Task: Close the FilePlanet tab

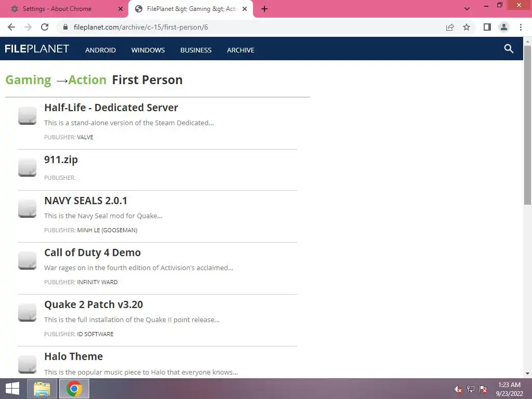Action: click(245, 9)
